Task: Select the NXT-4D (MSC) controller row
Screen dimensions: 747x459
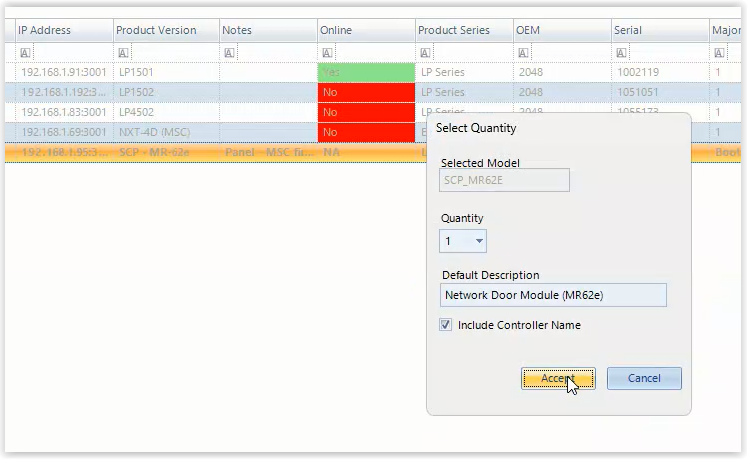Action: point(160,132)
